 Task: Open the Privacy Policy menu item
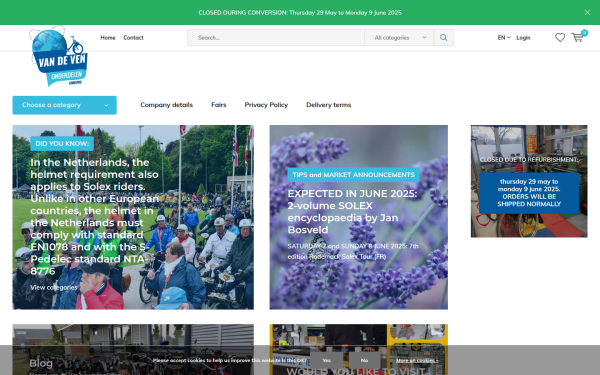click(x=266, y=105)
